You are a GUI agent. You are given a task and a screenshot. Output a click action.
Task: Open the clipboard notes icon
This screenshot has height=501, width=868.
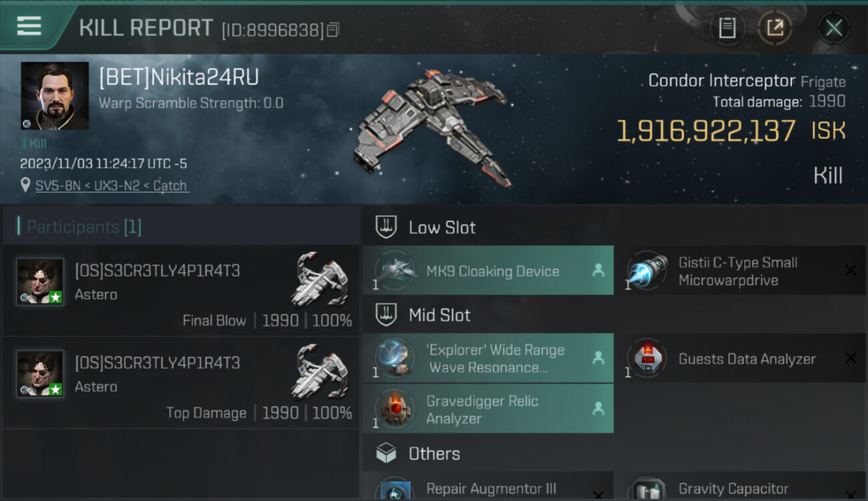click(x=727, y=28)
